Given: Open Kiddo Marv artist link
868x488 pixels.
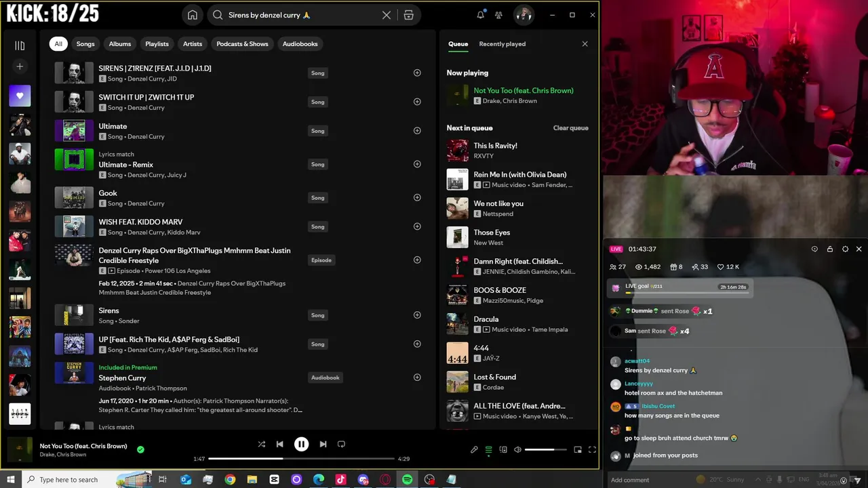Looking at the screenshot, I should tap(184, 232).
